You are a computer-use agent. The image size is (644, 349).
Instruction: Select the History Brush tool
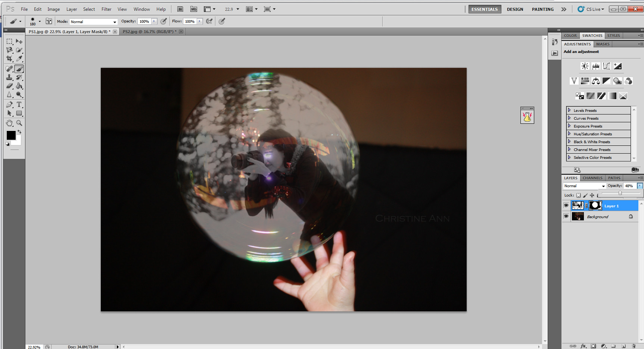click(19, 77)
